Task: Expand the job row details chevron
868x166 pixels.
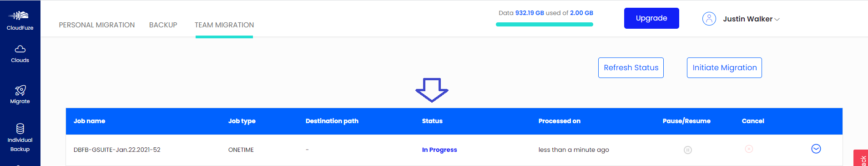Action: (x=816, y=149)
